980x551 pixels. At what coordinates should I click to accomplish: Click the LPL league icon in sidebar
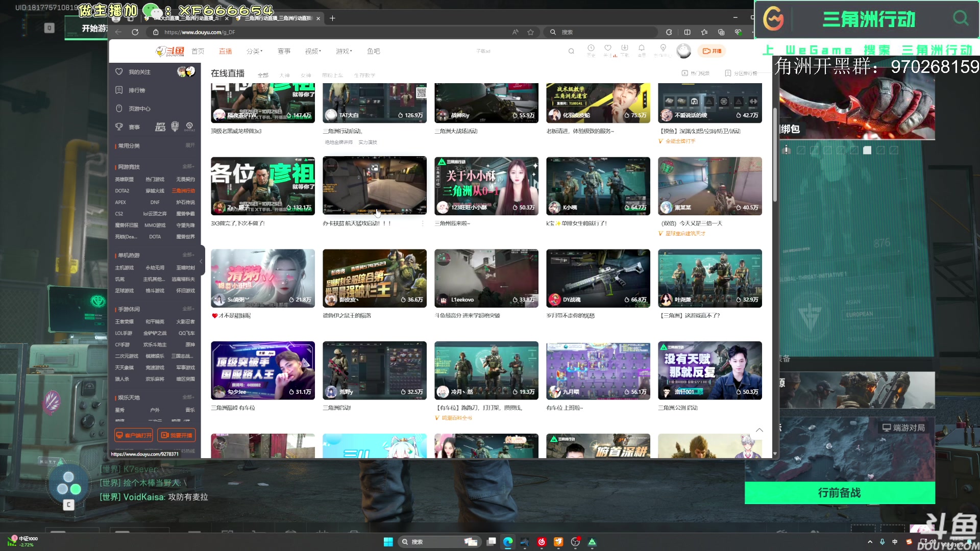point(160,127)
